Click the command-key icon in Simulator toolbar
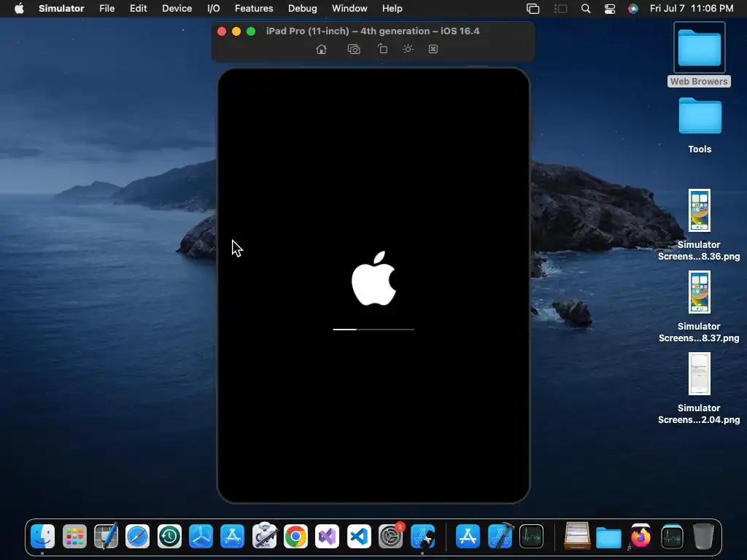The image size is (747, 560). (433, 49)
